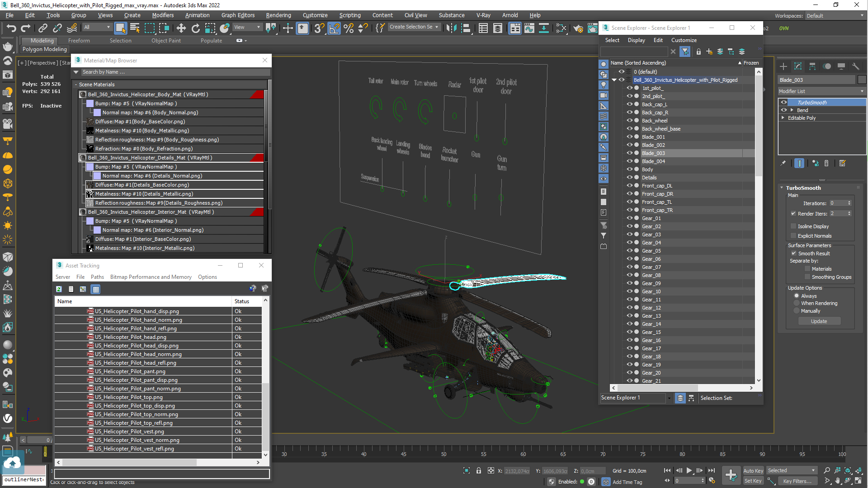Click the Pan View hand icon
Screen dimensions: 868x488
click(837, 481)
